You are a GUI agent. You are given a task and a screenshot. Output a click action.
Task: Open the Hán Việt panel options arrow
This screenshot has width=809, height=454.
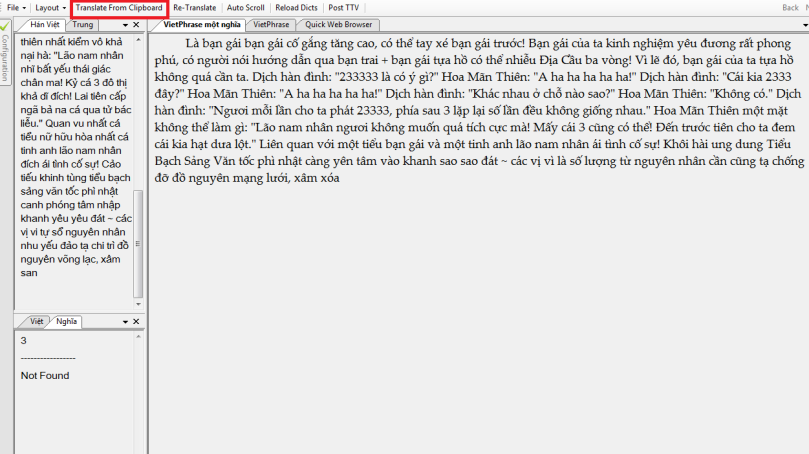coord(125,24)
